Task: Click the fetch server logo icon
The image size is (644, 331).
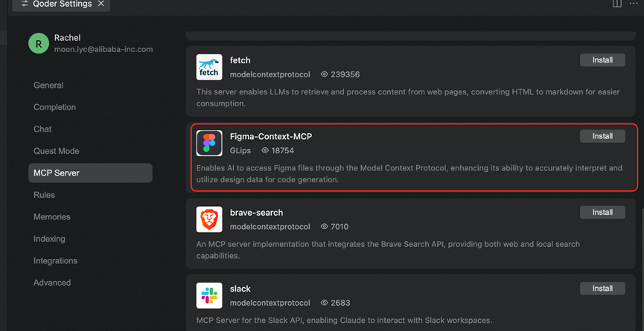Action: (209, 67)
